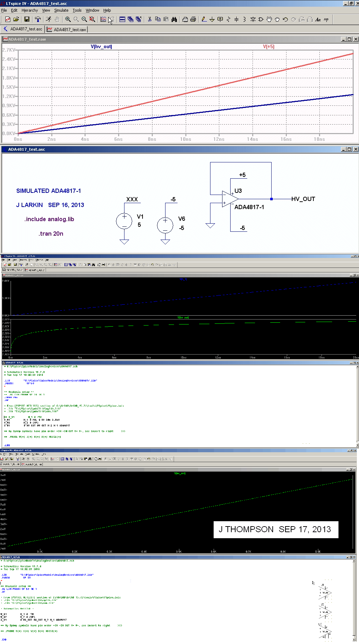Select the Draw Wire pencil tool
This screenshot has height=644, width=359.
pos(204,19)
